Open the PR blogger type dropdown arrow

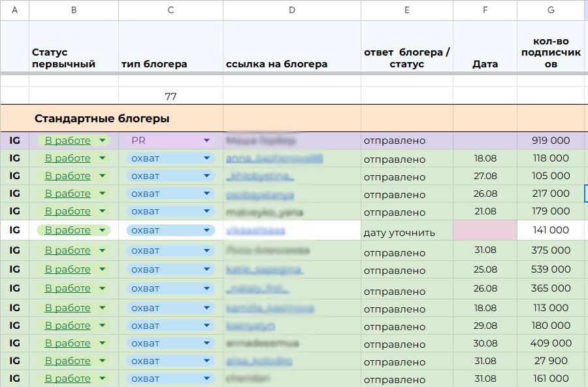[x=207, y=141]
